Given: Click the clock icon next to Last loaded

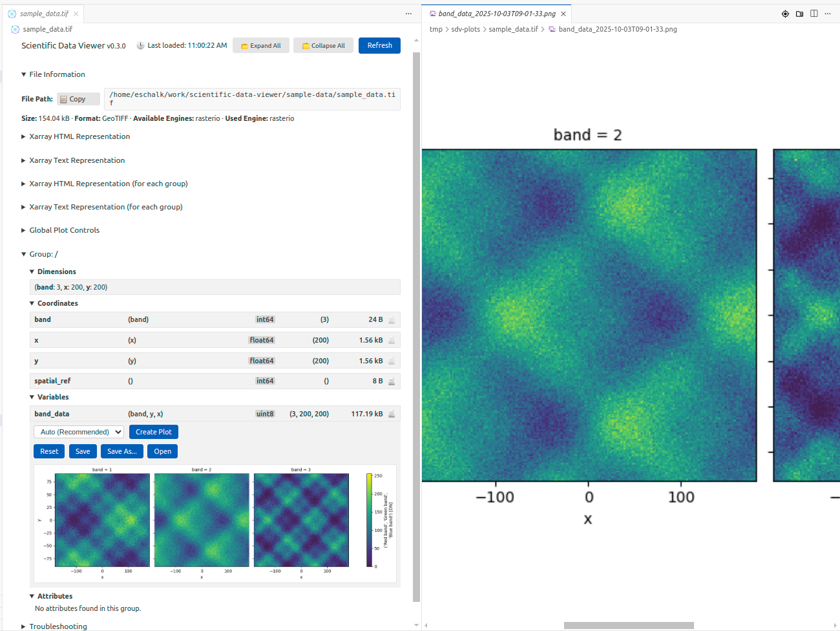Looking at the screenshot, I should coord(140,45).
